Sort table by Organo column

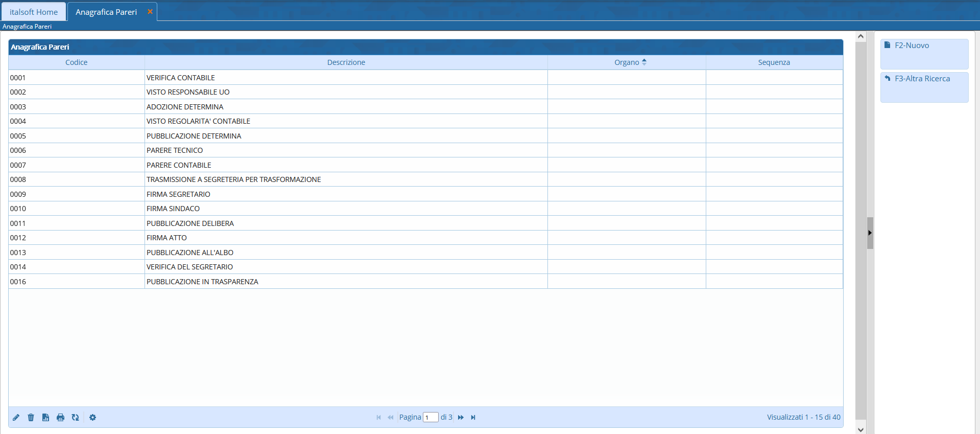tap(627, 62)
